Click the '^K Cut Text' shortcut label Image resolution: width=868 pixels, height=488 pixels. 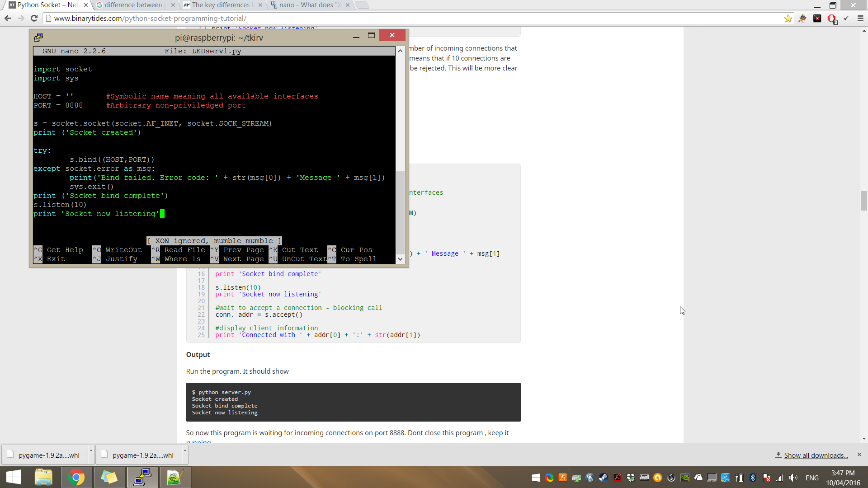coord(293,250)
